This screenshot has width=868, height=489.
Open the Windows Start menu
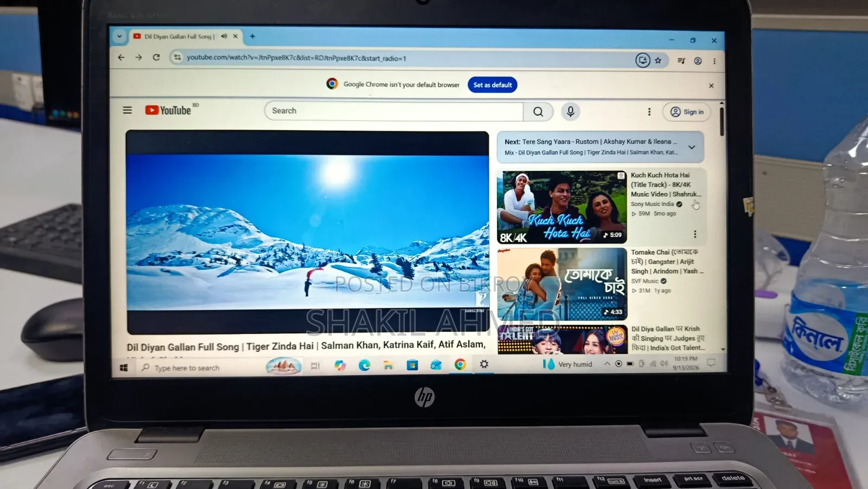pos(124,368)
